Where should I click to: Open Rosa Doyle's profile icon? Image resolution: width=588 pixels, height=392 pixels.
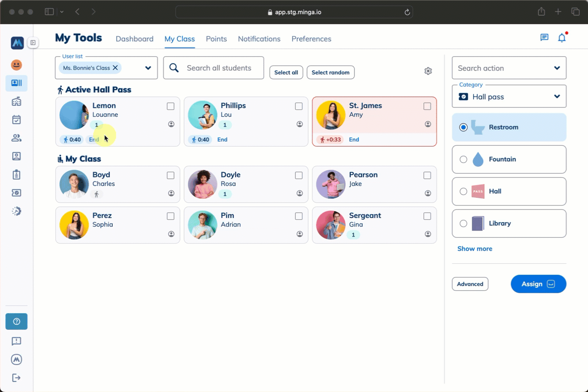(x=299, y=193)
